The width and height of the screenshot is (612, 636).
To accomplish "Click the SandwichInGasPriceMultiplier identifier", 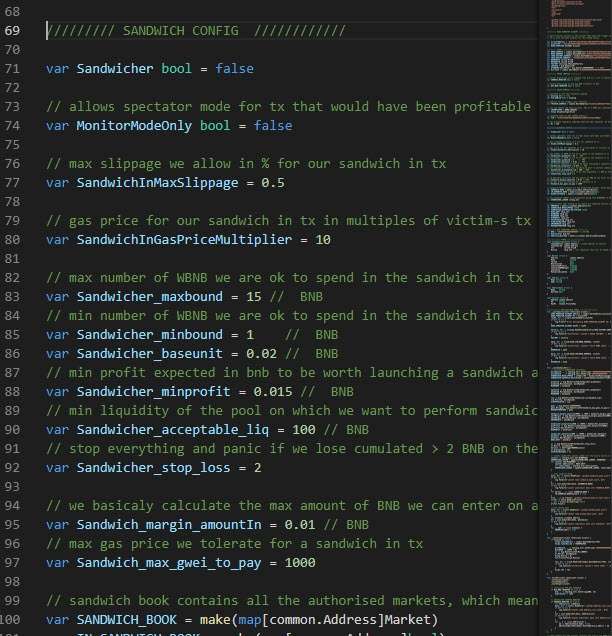I will (185, 240).
